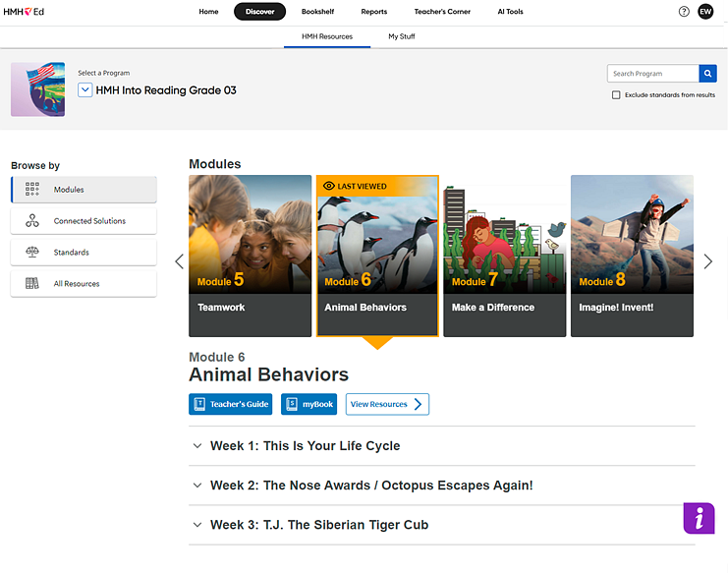Click the All Resources books icon
The height and width of the screenshot is (573, 728).
[x=32, y=283]
